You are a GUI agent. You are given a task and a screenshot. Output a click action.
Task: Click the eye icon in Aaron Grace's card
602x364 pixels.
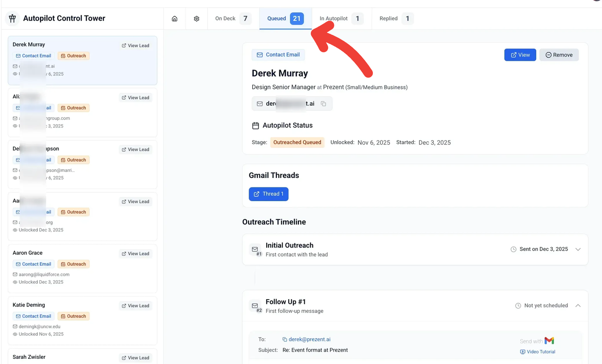coord(15,282)
